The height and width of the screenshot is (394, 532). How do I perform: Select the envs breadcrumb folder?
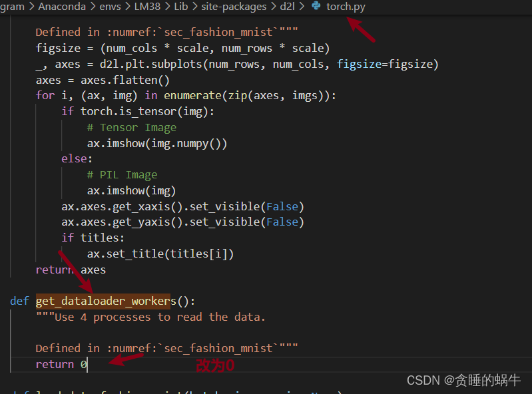coord(110,7)
